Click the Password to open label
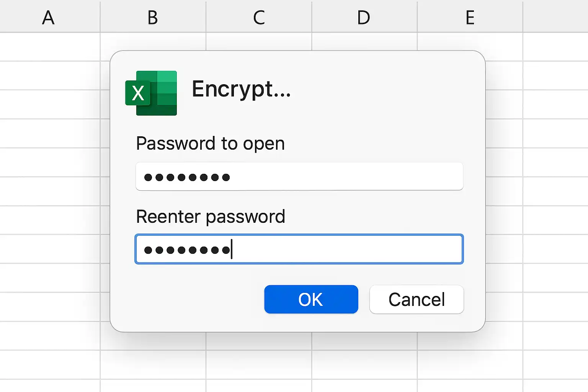 (x=211, y=144)
